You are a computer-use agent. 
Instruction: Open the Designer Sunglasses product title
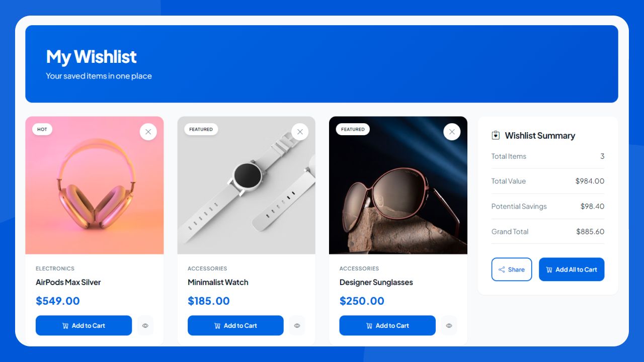click(376, 282)
